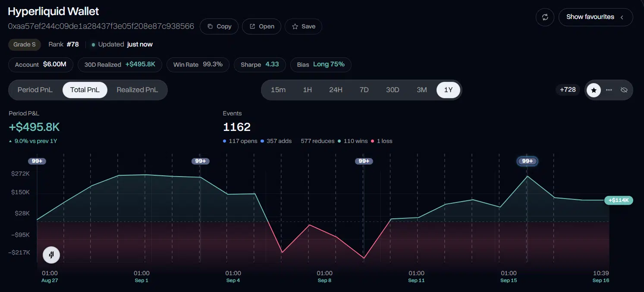
Task: Click the highlighted 99+ marker near Sep 15
Action: pyautogui.click(x=528, y=161)
